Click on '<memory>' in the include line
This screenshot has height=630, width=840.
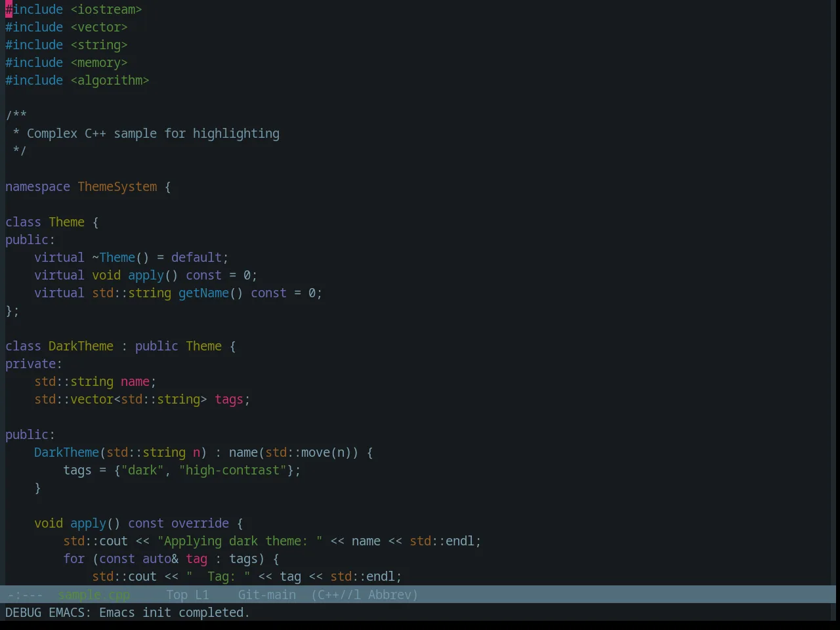pos(99,63)
